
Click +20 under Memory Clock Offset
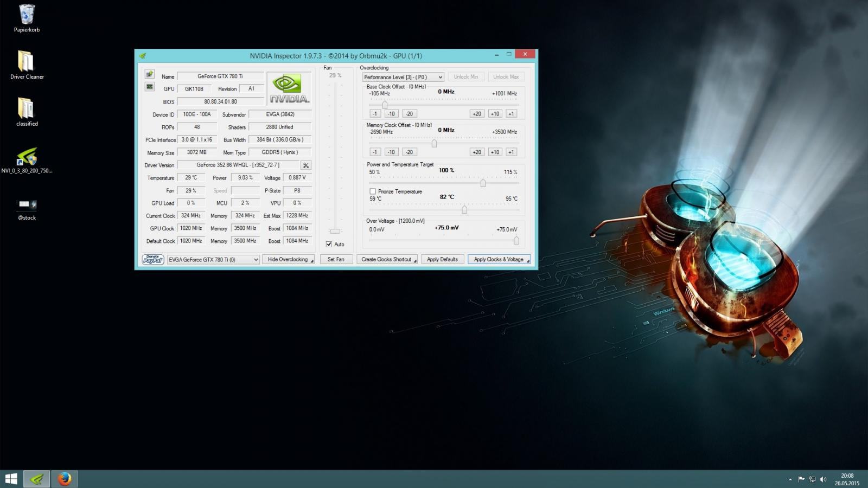click(476, 152)
